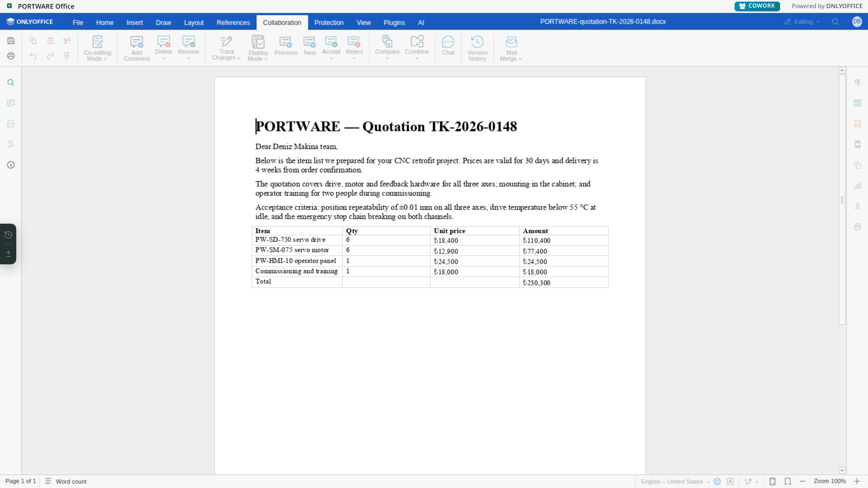Click the COWORK button
This screenshot has width=868, height=488.
[x=757, y=6]
